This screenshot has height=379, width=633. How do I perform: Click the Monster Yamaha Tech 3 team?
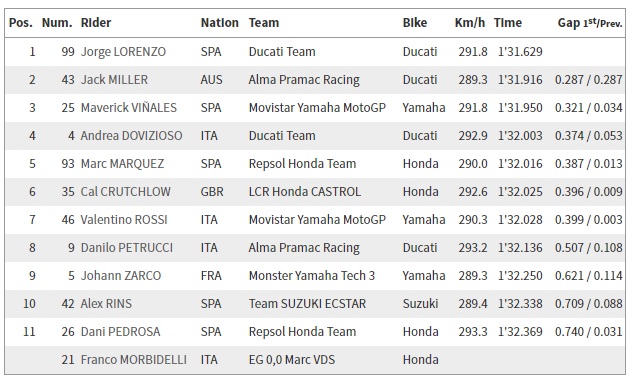312,275
